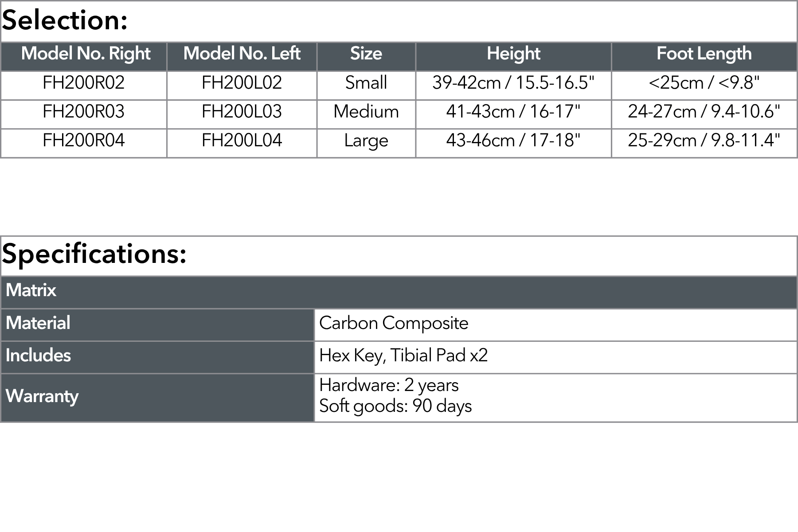This screenshot has width=798, height=532.
Task: Click the 39-42cm height value
Action: (513, 83)
